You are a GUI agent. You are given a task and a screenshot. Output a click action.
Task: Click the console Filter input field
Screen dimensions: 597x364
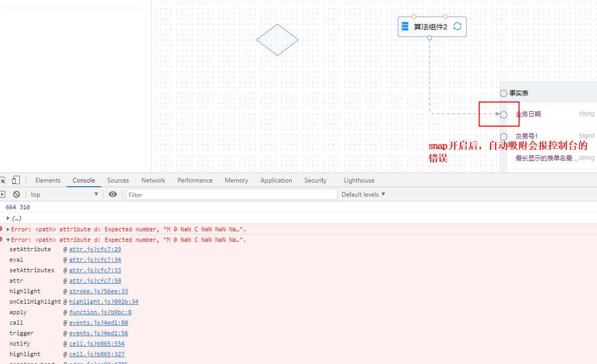tap(231, 195)
